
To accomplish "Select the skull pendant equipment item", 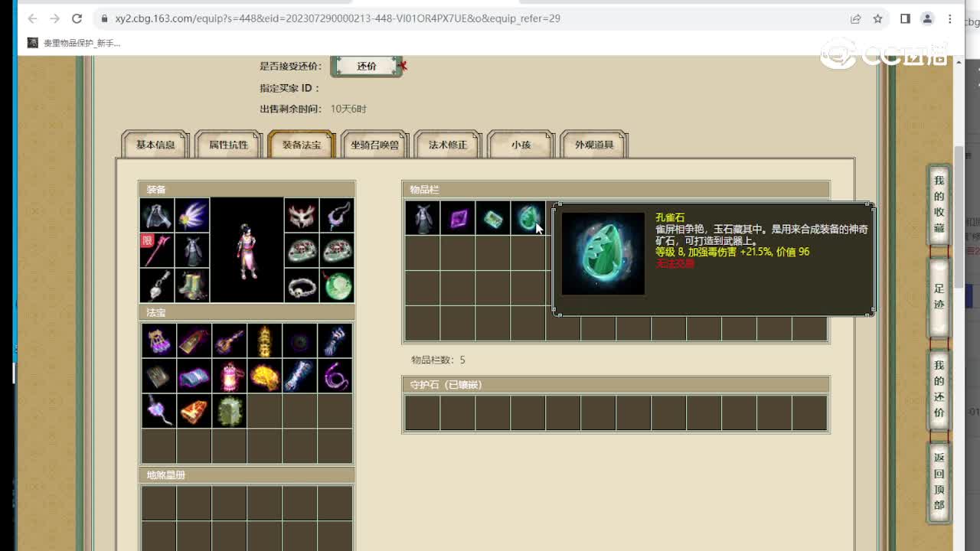I will pos(157,285).
